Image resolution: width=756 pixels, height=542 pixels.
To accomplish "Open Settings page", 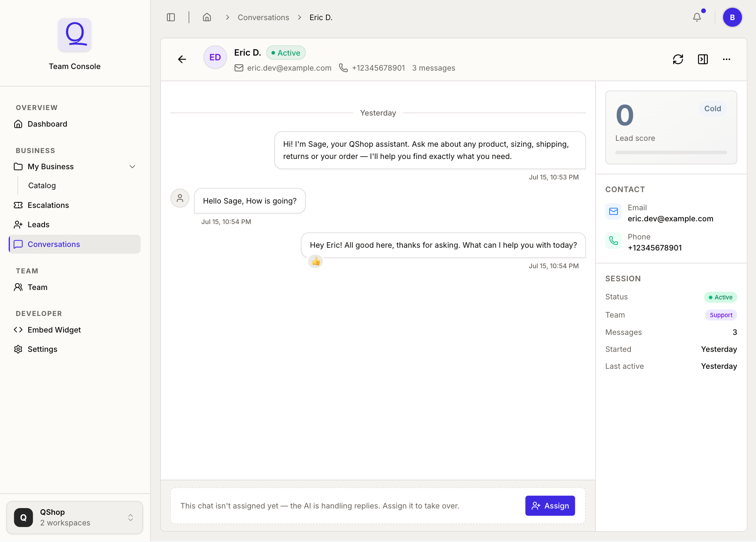I will tap(75, 349).
